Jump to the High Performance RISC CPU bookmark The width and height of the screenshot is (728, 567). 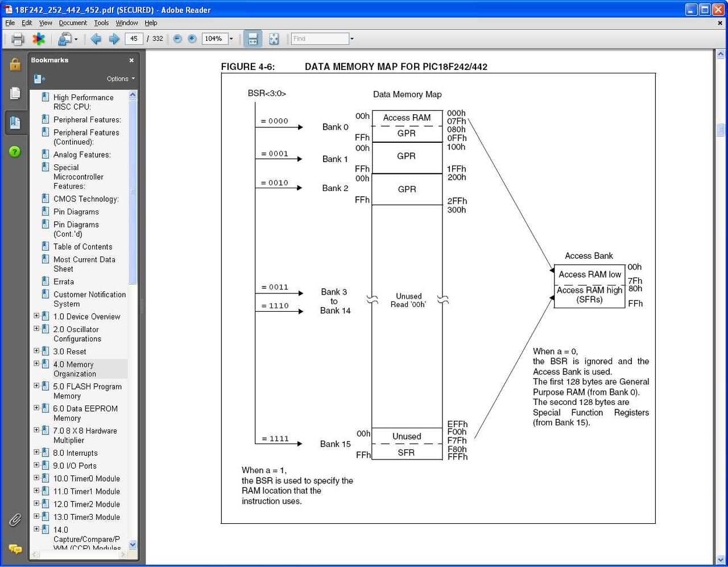pyautogui.click(x=84, y=102)
